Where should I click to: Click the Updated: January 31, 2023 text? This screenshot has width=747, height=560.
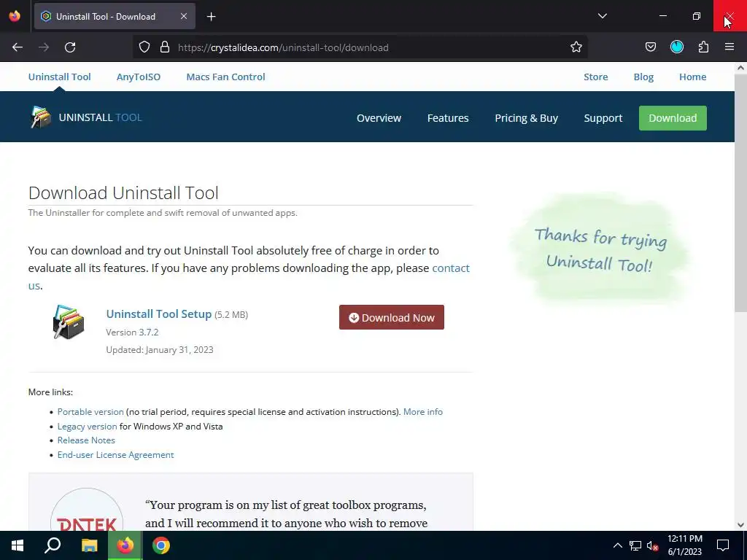(160, 350)
